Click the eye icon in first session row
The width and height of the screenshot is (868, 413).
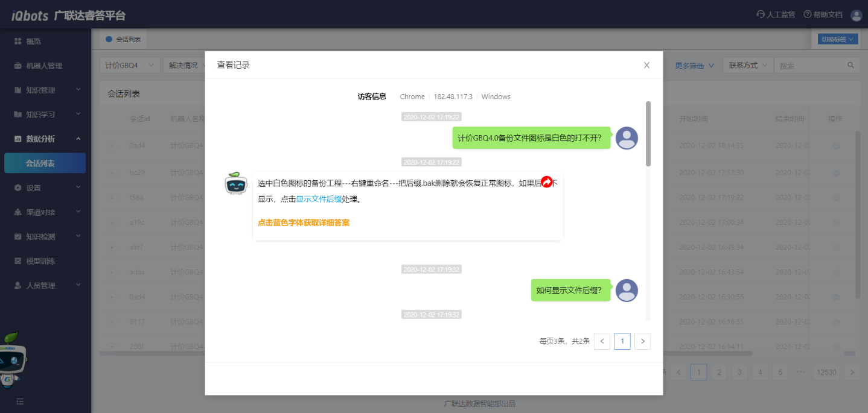[x=836, y=146]
